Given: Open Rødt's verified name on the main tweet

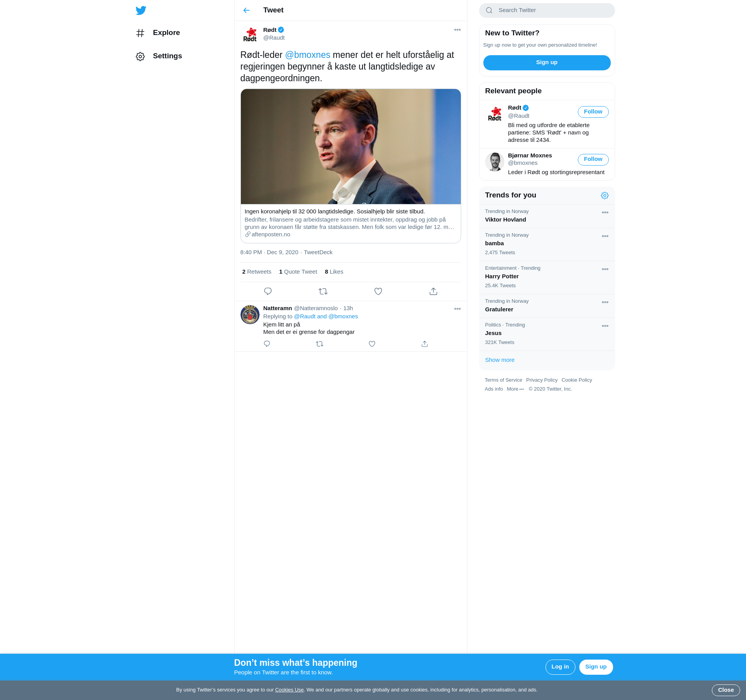Looking at the screenshot, I should pos(274,30).
